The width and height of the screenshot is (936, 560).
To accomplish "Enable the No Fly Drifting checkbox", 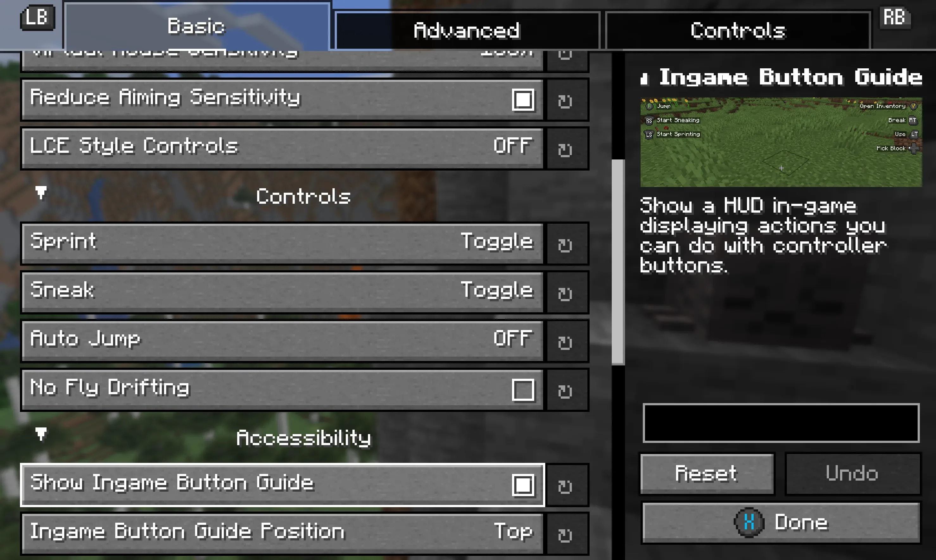I will click(x=523, y=389).
